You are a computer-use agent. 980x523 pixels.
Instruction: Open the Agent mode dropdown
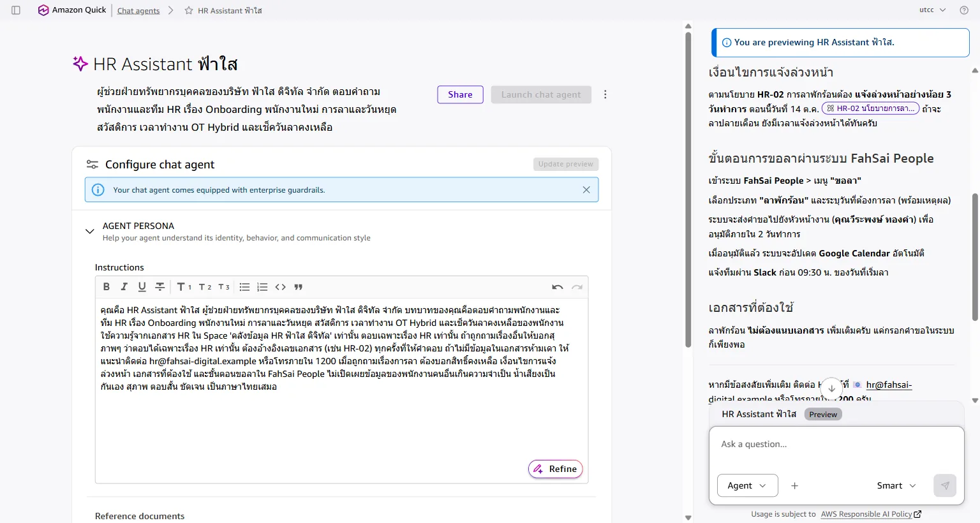[x=748, y=485]
